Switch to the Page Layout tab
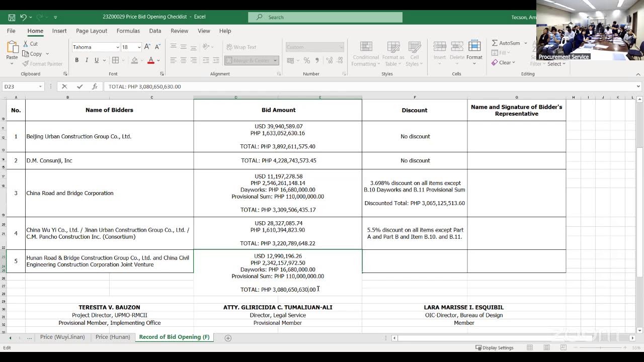 tap(92, 31)
